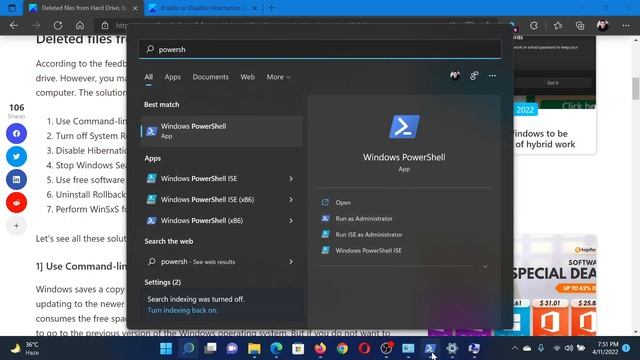Open Microsoft Store from taskbar
Viewport: 640px width, 360px height.
298,348
